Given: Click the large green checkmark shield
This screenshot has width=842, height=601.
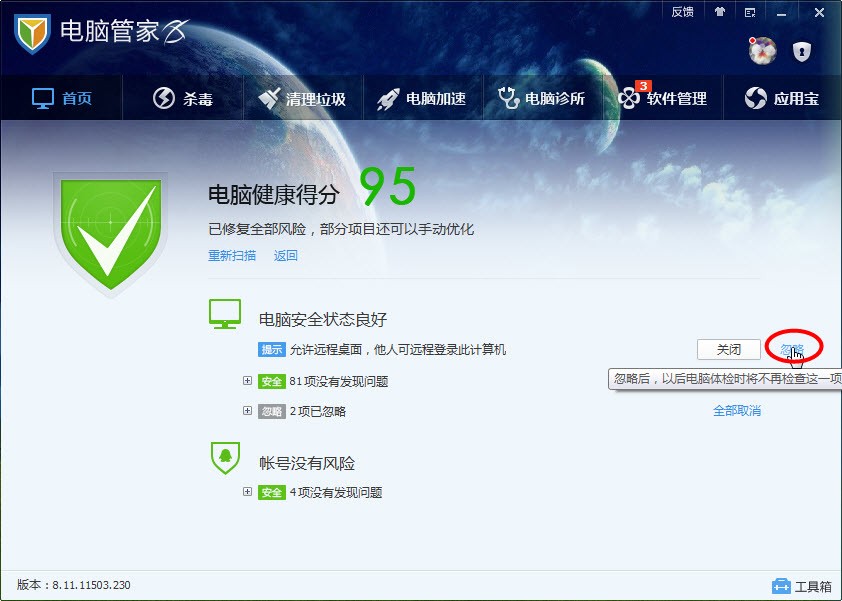Looking at the screenshot, I should pos(111,235).
